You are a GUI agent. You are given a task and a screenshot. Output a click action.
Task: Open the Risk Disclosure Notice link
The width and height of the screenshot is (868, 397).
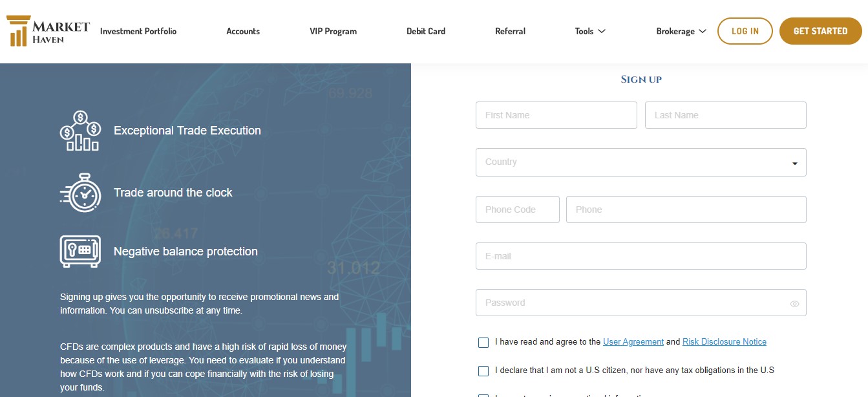pos(725,342)
